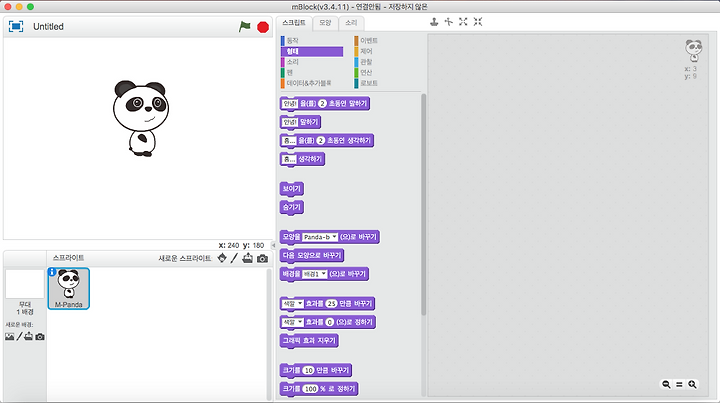Viewport: 720px width, 403px height.
Task: Click the block palette vertical scrollbar
Action: point(423,204)
